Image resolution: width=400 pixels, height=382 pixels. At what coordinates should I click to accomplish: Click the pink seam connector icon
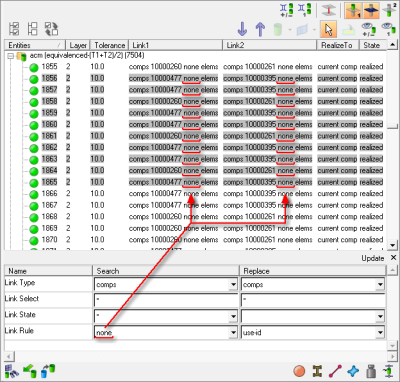335,371
